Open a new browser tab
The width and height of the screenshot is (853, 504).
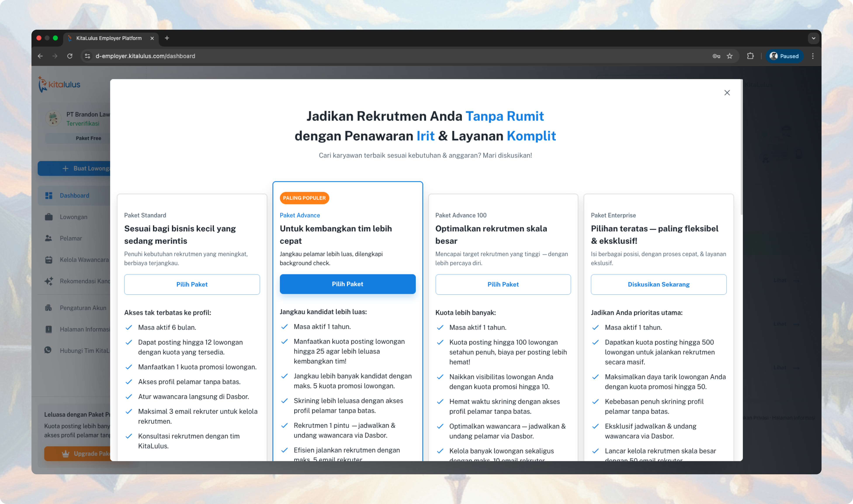[167, 38]
